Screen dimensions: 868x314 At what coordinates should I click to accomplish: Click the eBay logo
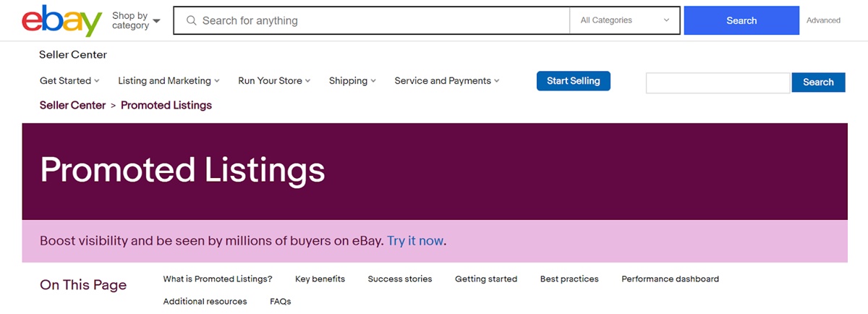click(61, 21)
